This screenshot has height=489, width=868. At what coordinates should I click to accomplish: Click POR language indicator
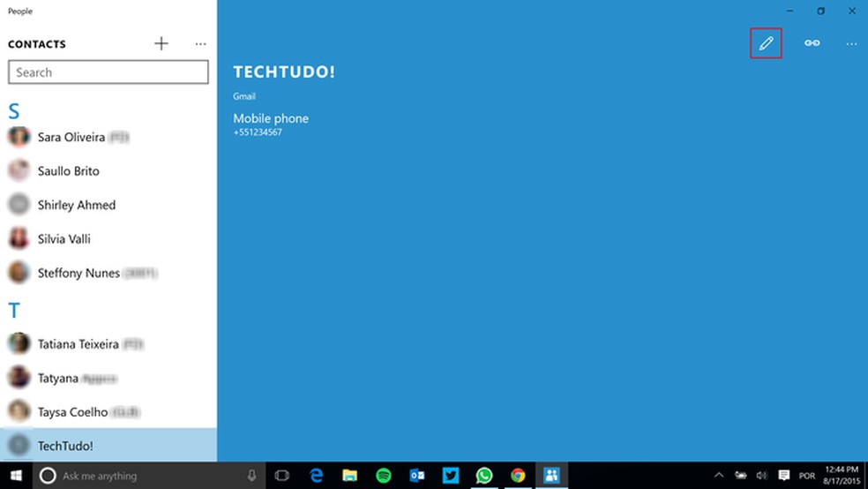807,476
